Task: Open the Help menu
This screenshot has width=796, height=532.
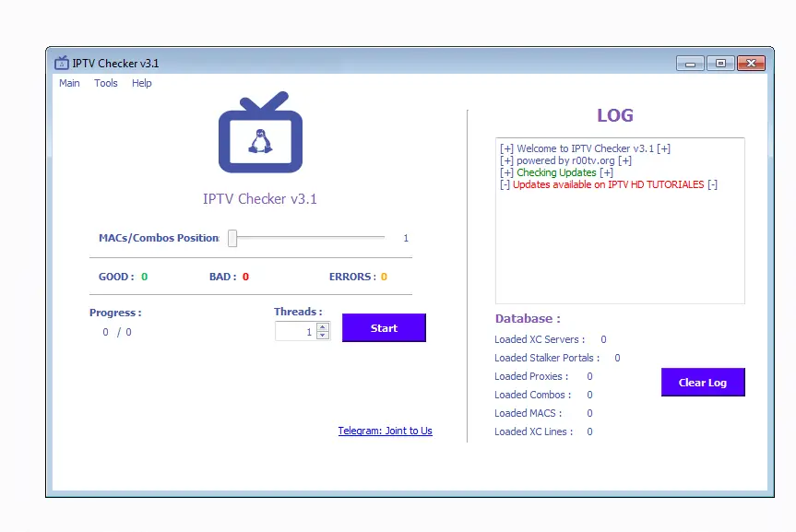Action: click(141, 83)
